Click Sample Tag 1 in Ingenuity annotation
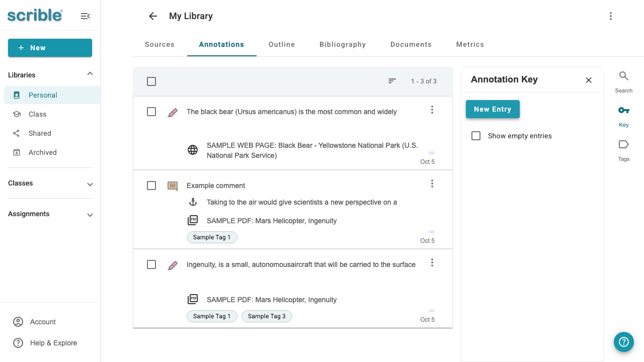The image size is (644, 362). pos(212,316)
